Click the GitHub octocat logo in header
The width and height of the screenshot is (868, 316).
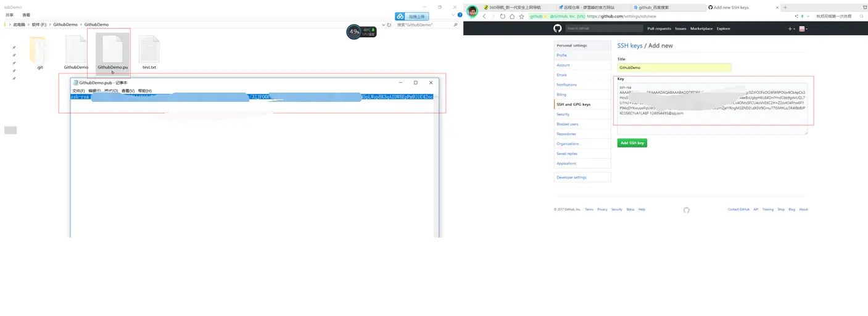pyautogui.click(x=558, y=28)
